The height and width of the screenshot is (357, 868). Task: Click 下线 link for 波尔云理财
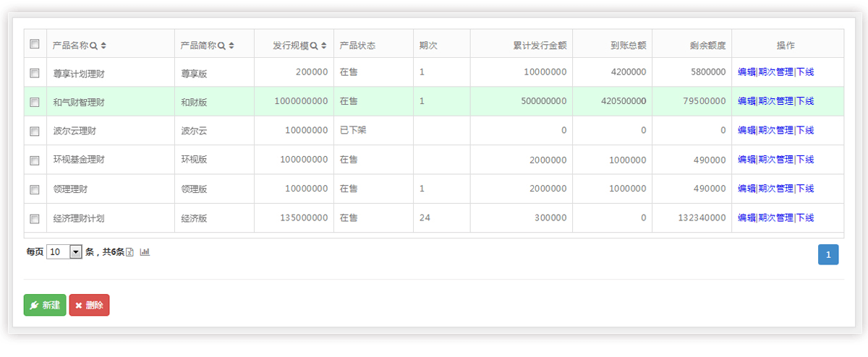805,131
